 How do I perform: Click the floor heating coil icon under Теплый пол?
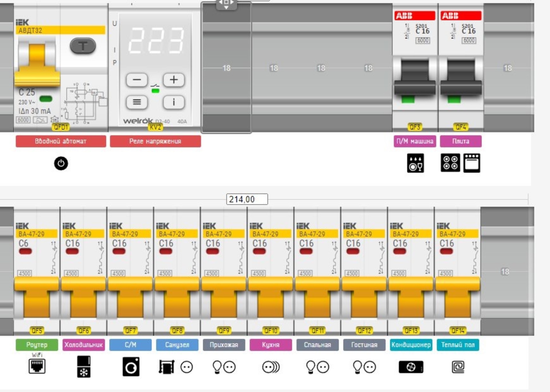(458, 367)
